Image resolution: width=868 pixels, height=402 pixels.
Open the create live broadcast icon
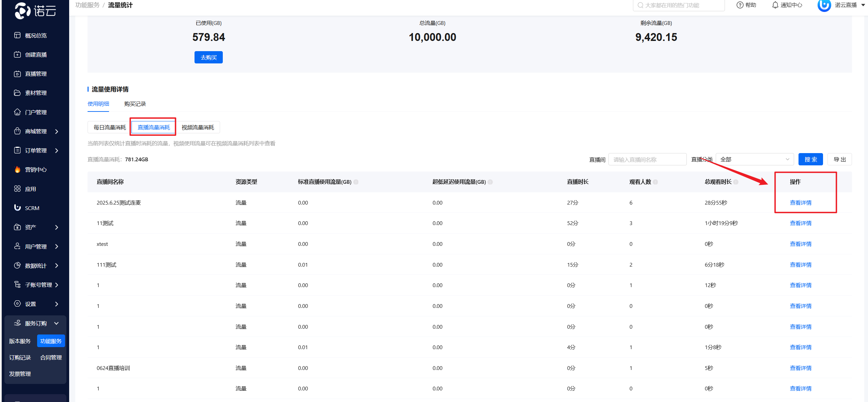17,55
